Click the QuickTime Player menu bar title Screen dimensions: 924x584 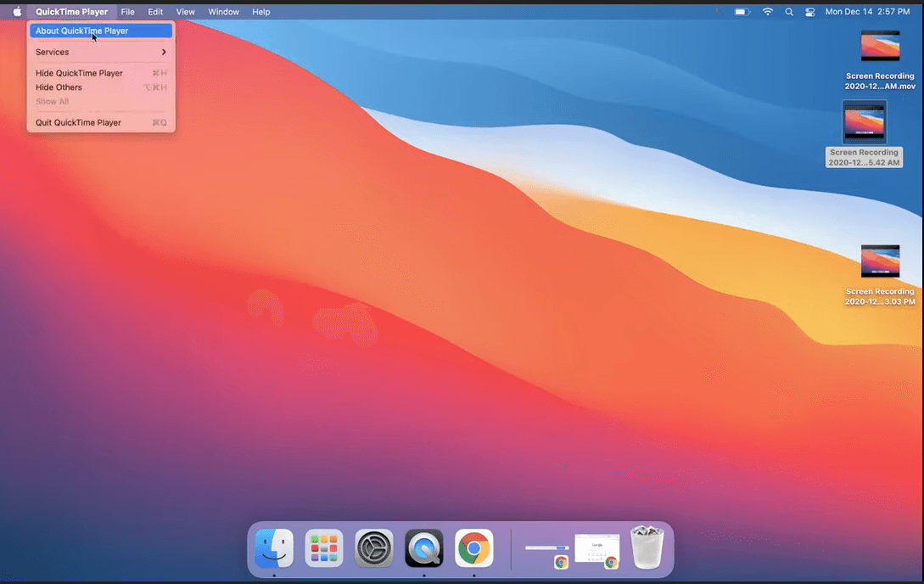tap(71, 12)
